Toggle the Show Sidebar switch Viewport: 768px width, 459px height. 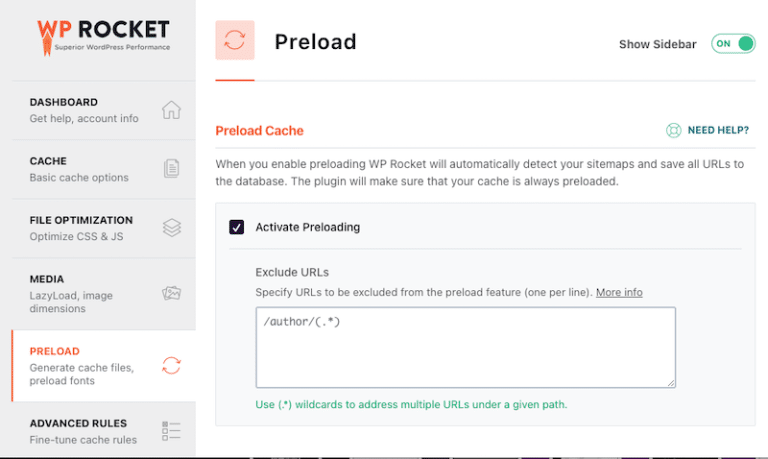[733, 44]
